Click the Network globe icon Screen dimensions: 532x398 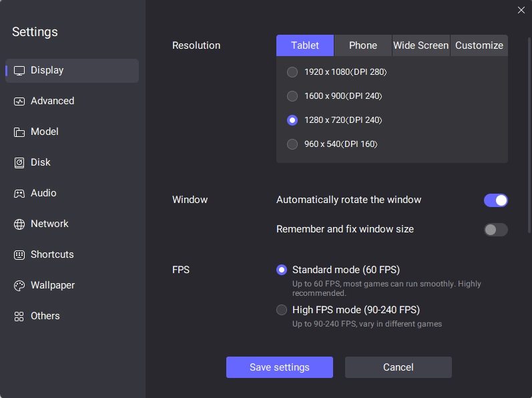point(19,224)
